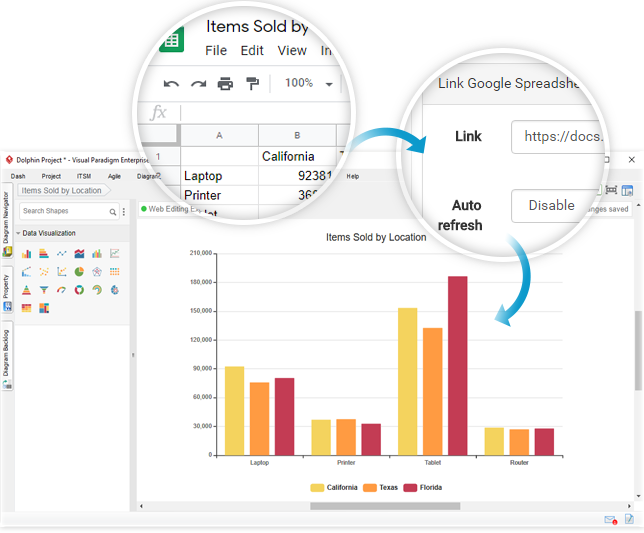Image resolution: width=644 pixels, height=533 pixels.
Task: Open the View menu in the spreadsheet
Action: click(x=292, y=51)
